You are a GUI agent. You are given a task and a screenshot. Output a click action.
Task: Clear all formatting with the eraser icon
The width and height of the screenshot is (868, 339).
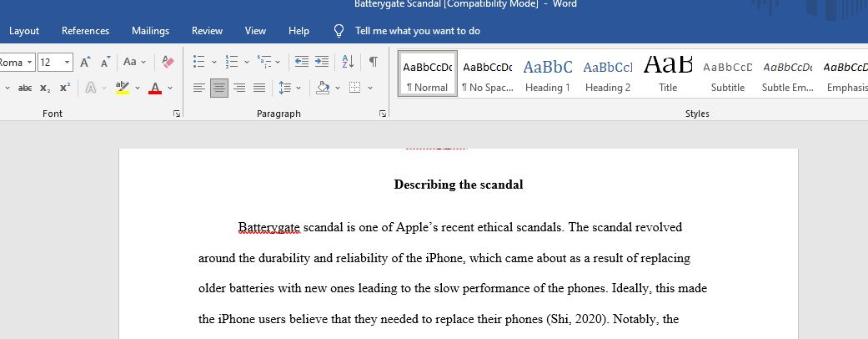coord(168,62)
